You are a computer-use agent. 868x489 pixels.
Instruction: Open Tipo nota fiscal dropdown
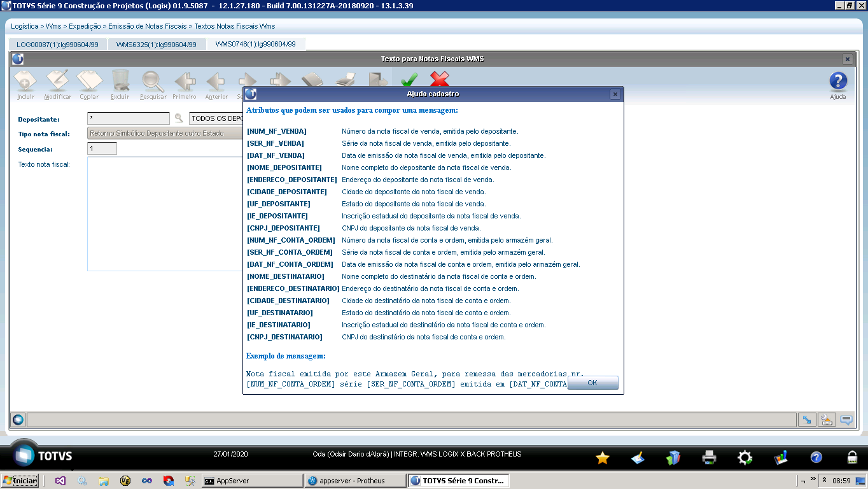pos(165,134)
